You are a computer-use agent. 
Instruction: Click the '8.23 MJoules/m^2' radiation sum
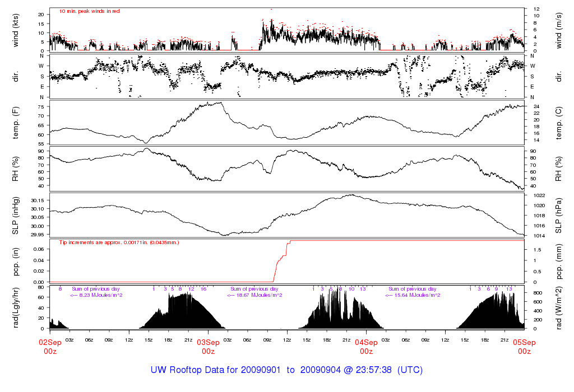101,295
